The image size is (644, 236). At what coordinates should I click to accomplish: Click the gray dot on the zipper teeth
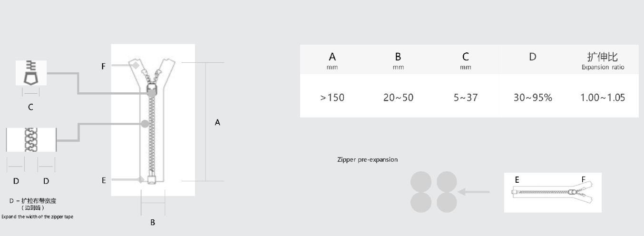point(145,124)
